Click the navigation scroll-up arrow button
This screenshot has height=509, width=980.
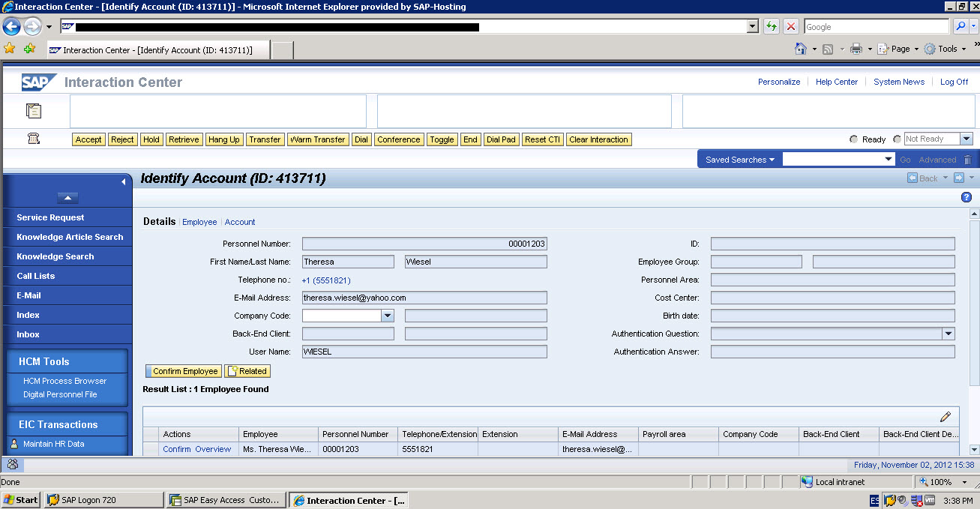pyautogui.click(x=67, y=198)
